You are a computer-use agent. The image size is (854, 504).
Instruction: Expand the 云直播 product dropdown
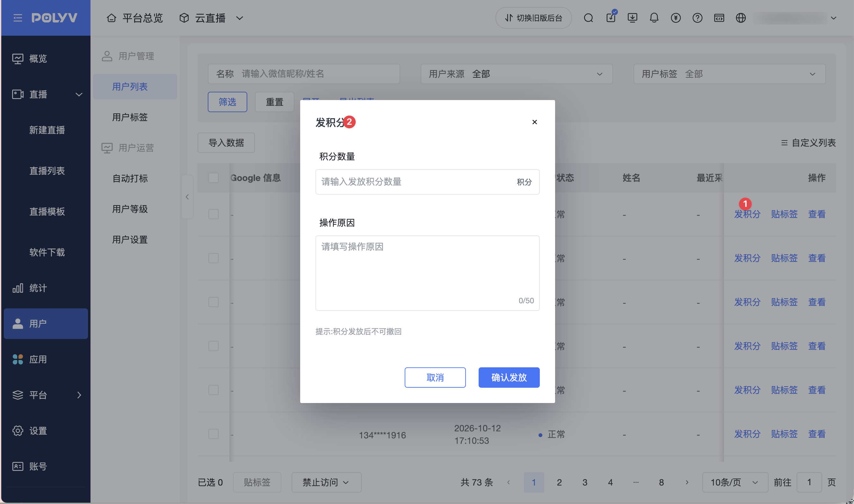tap(211, 18)
